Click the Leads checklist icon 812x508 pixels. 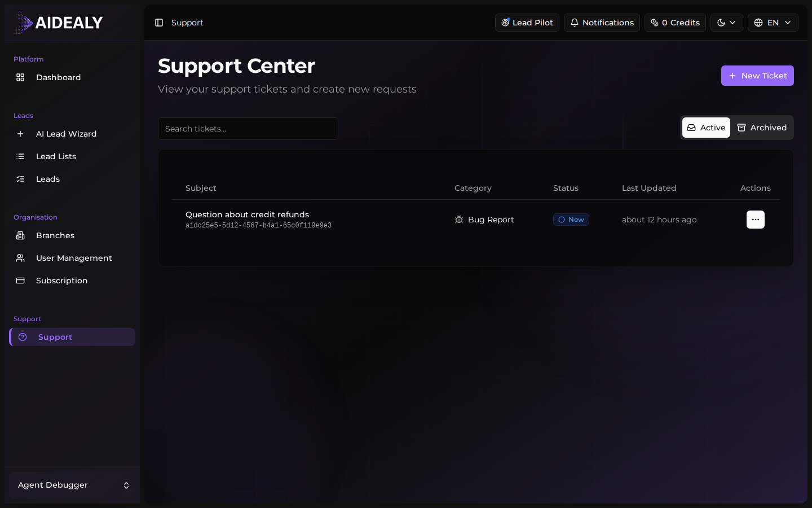tap(20, 179)
